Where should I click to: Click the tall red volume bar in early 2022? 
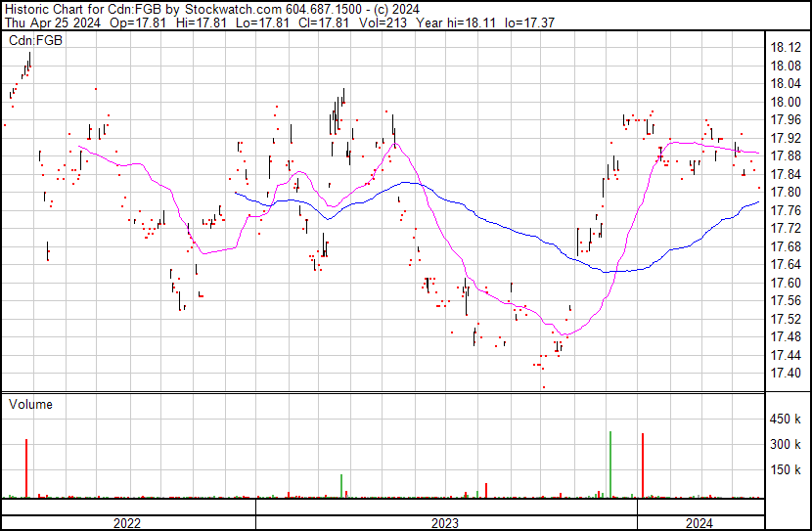(26, 468)
